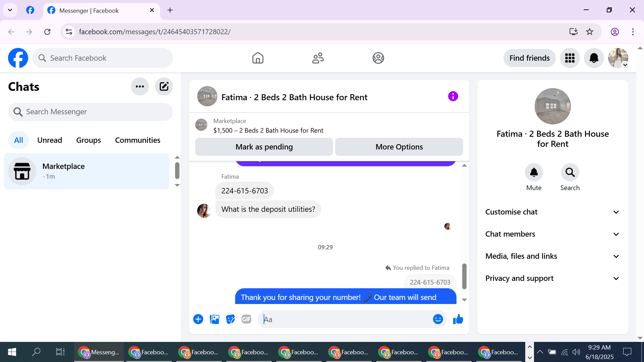Open a new browser tab
644x362 pixels.
[170, 10]
